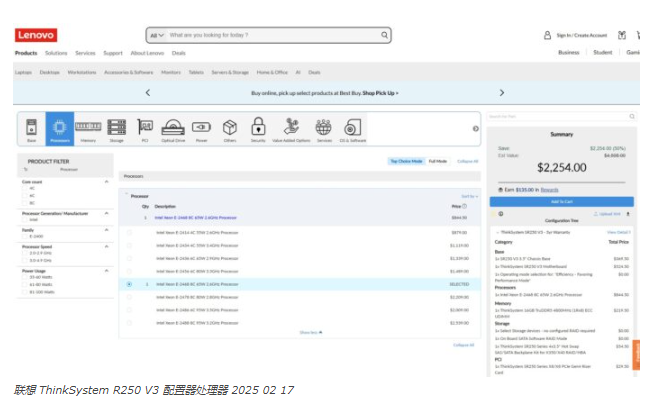Click the top Collapse All link
The height and width of the screenshot is (414, 647).
[x=468, y=161]
